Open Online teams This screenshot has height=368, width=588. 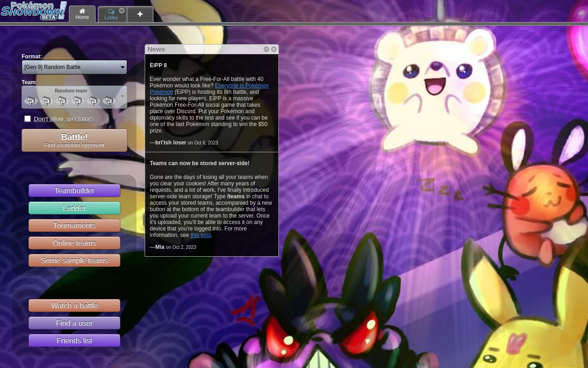74,243
